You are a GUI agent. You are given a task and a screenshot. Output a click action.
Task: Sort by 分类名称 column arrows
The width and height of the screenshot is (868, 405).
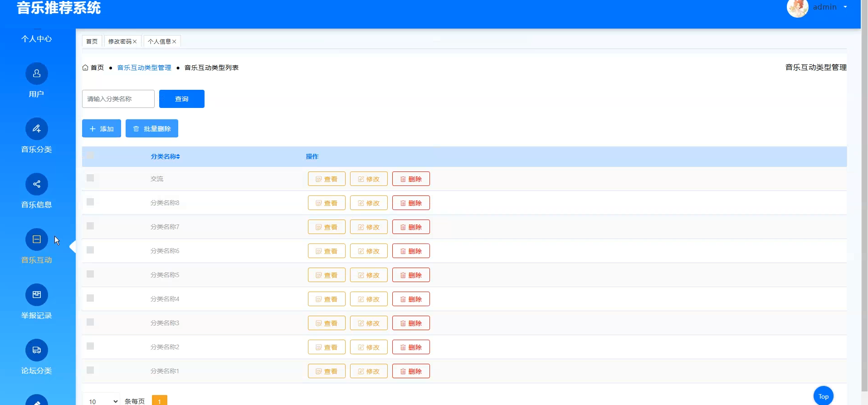(x=178, y=156)
